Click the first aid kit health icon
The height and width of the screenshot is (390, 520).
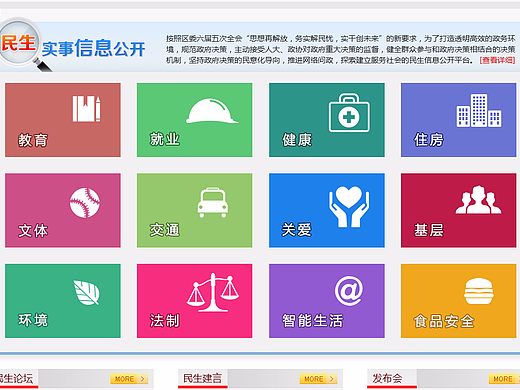349,113
